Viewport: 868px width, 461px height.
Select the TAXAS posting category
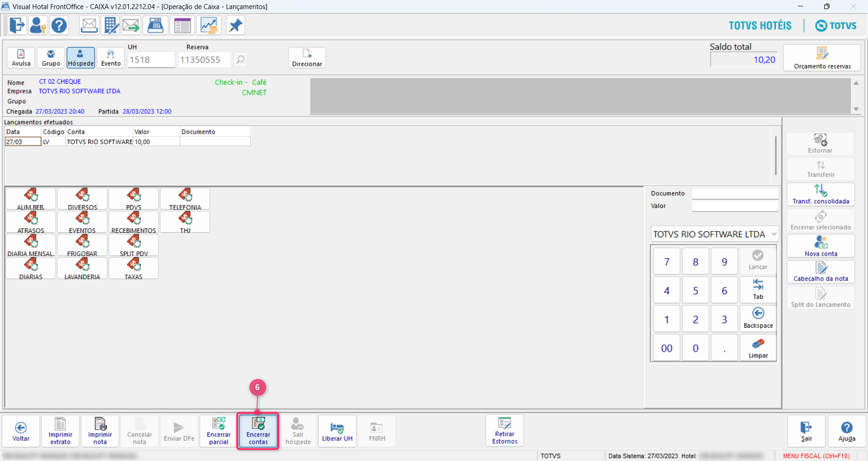coord(134,268)
